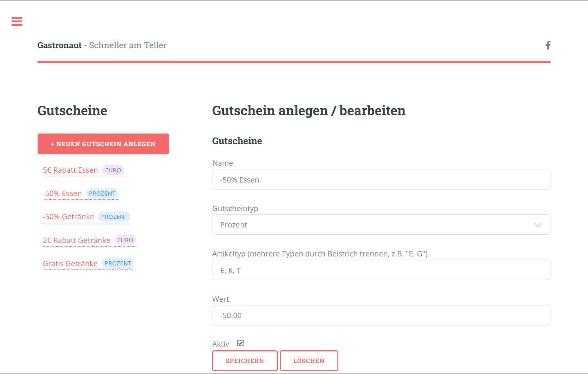Open the 2€ Rabatt Getränke voucher
588x374 pixels.
pos(76,240)
